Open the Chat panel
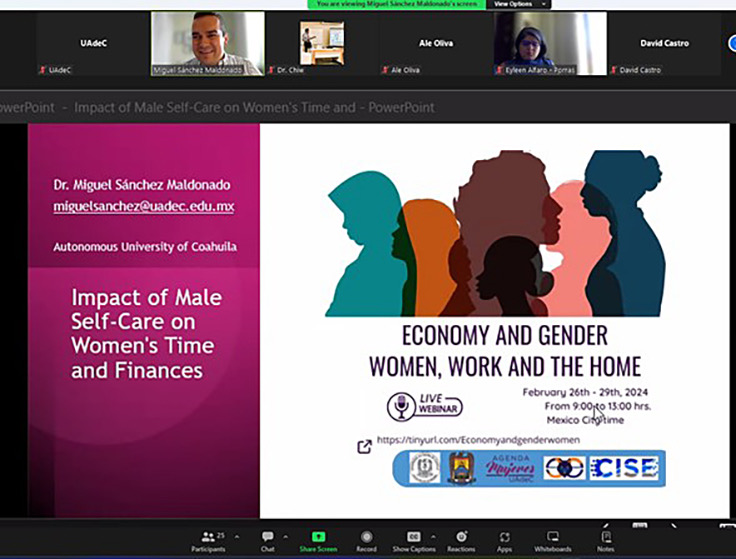Viewport: 736px width, 559px height. click(x=267, y=539)
